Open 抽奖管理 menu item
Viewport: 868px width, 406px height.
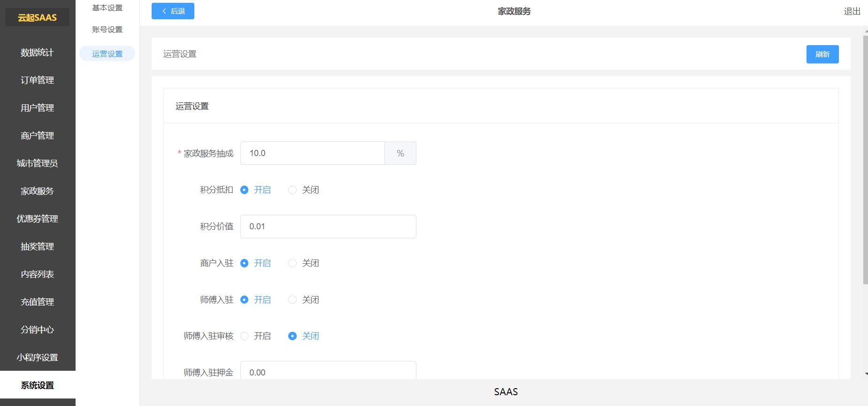pyautogui.click(x=38, y=247)
